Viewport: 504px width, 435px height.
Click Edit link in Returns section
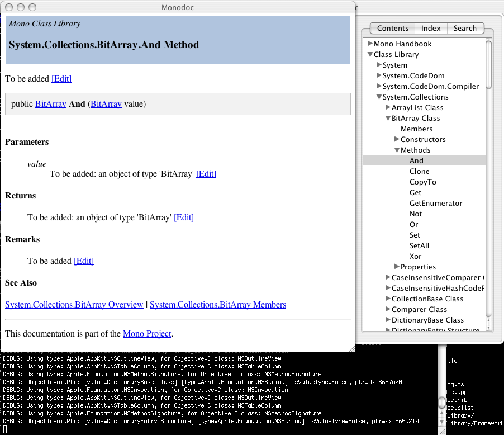(184, 217)
